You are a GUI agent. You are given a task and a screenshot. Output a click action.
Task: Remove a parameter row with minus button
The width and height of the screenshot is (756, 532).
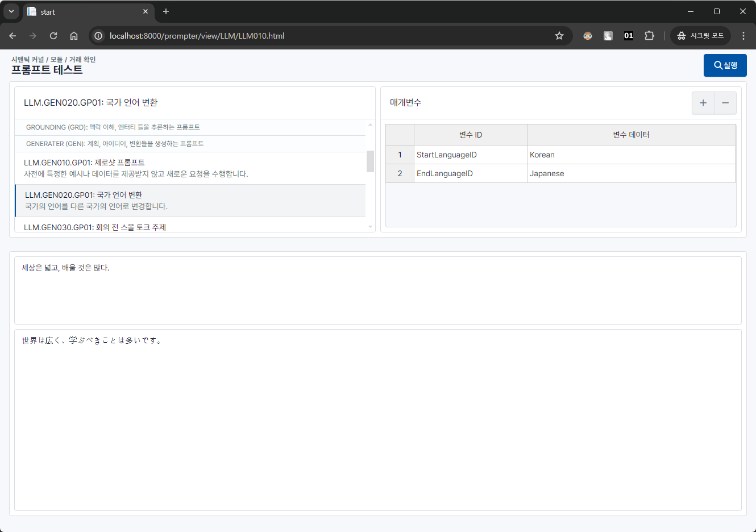(725, 103)
